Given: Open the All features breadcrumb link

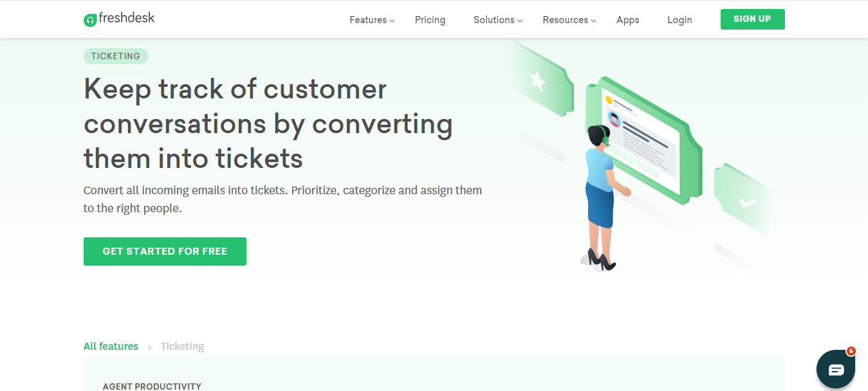Looking at the screenshot, I should click(x=110, y=346).
